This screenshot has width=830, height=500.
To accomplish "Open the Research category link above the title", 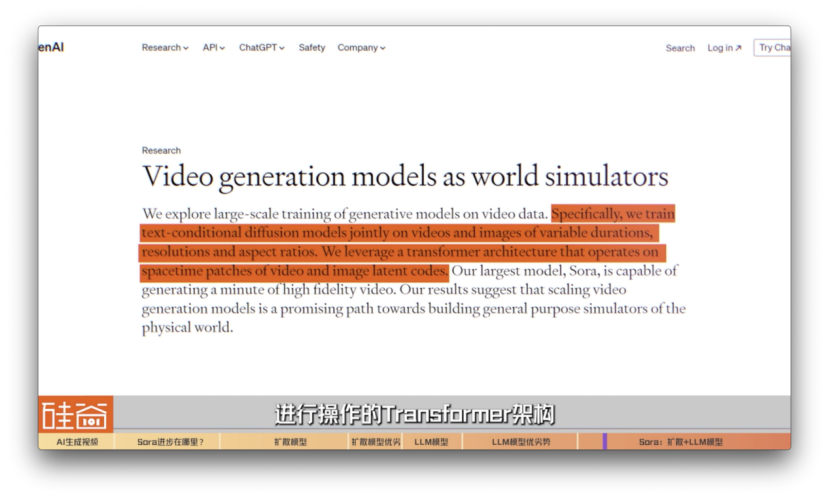I will point(161,150).
